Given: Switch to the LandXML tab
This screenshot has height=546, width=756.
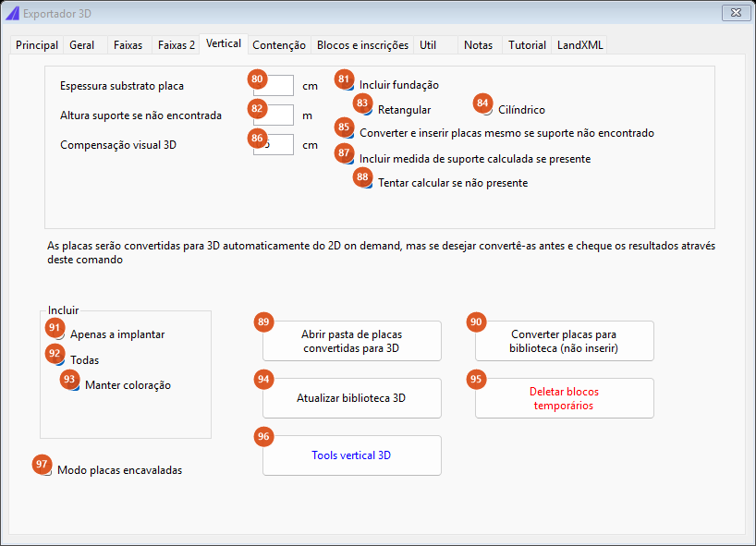Looking at the screenshot, I should (x=580, y=45).
